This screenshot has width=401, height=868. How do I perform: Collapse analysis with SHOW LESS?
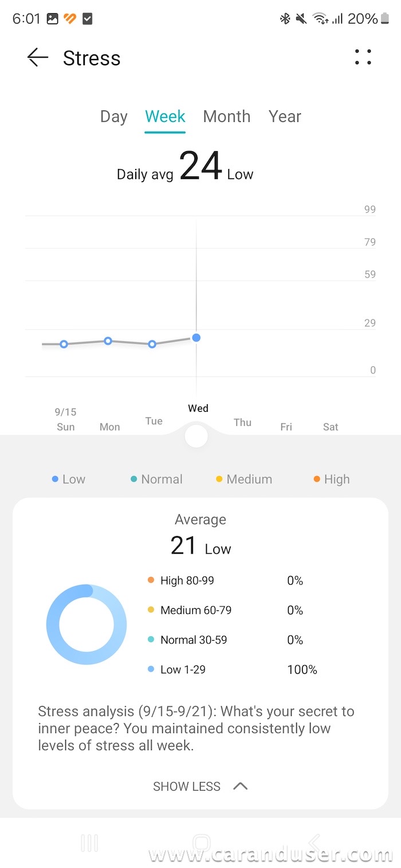187,787
